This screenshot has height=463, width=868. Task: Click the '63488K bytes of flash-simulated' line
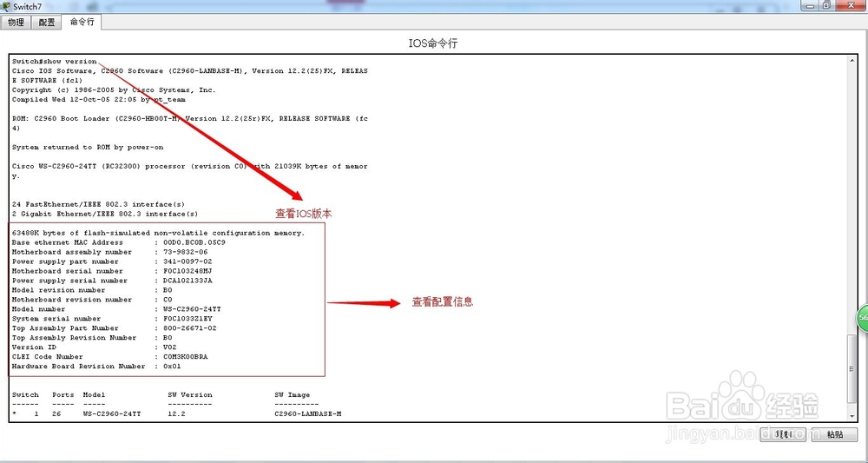click(158, 233)
